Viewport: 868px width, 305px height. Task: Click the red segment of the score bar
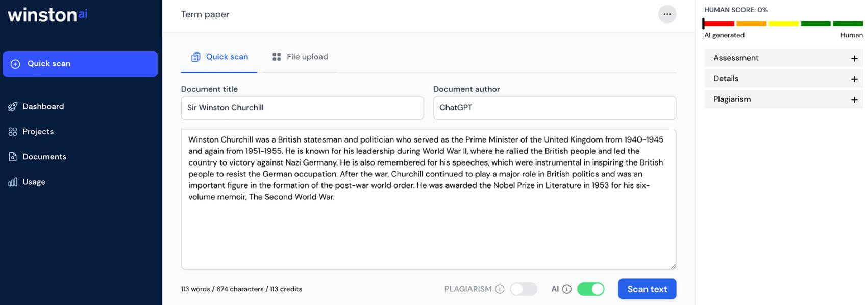tap(719, 24)
